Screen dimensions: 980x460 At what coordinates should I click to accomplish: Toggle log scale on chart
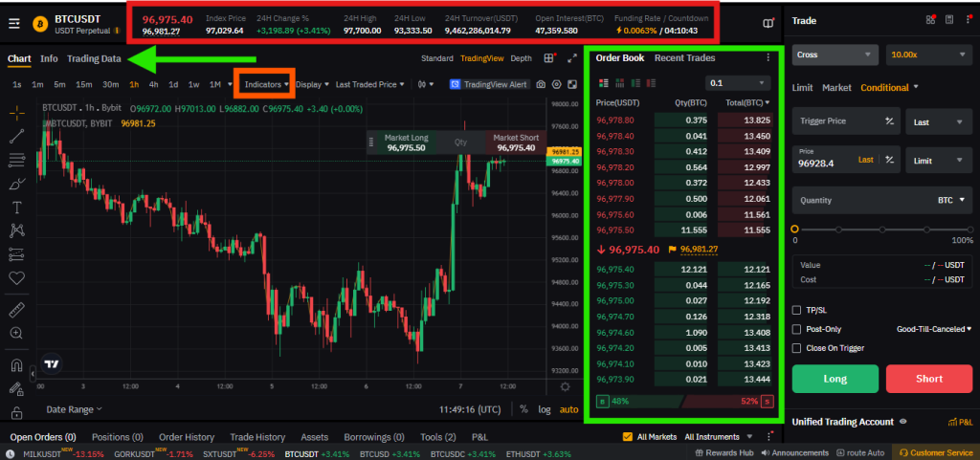(545, 409)
